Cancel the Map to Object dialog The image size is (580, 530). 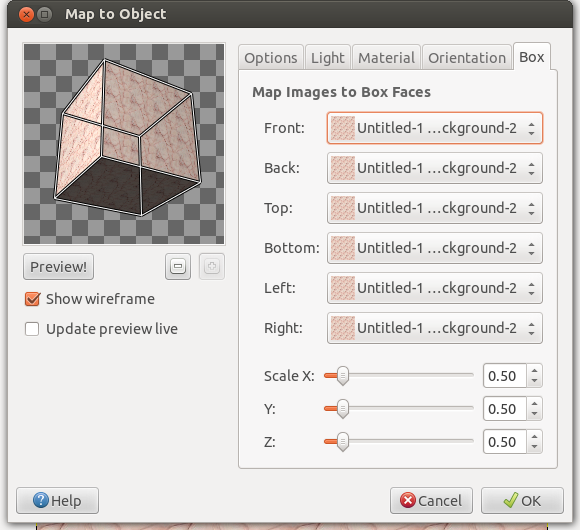[x=431, y=501]
